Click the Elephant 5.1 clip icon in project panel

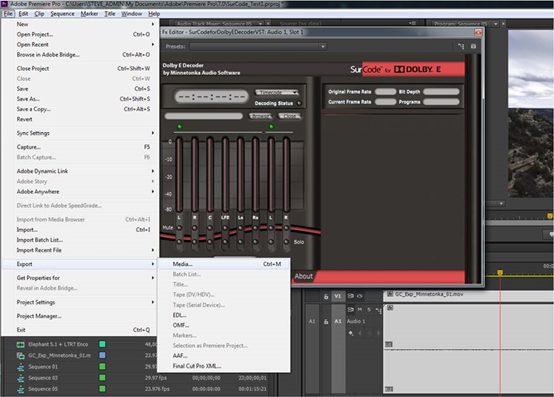[x=20, y=344]
